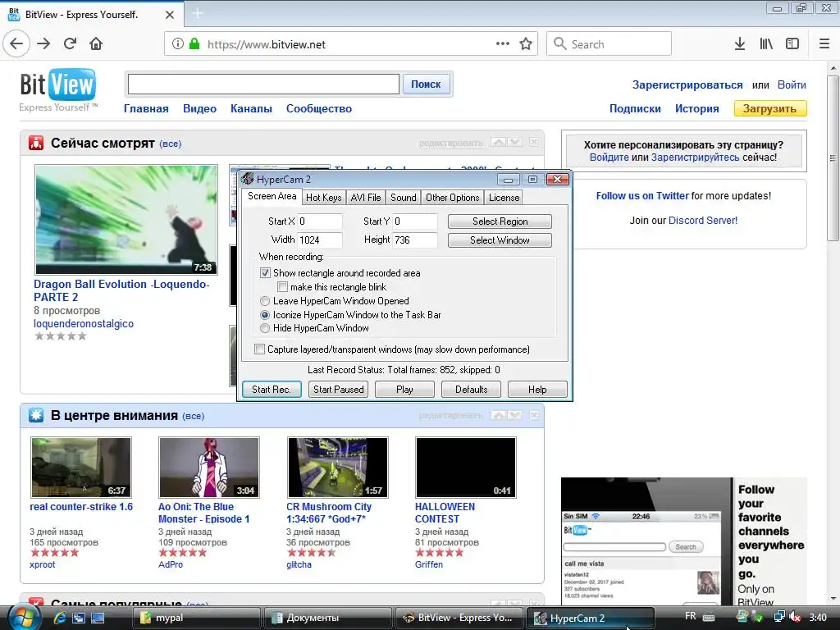The width and height of the screenshot is (840, 630).
Task: Go back to the previous page
Action: [x=16, y=44]
